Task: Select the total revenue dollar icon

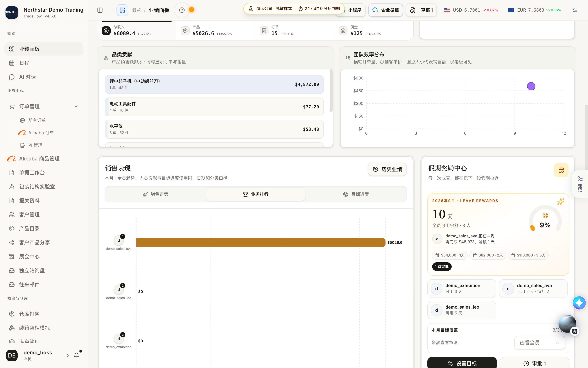Action: pos(106,31)
